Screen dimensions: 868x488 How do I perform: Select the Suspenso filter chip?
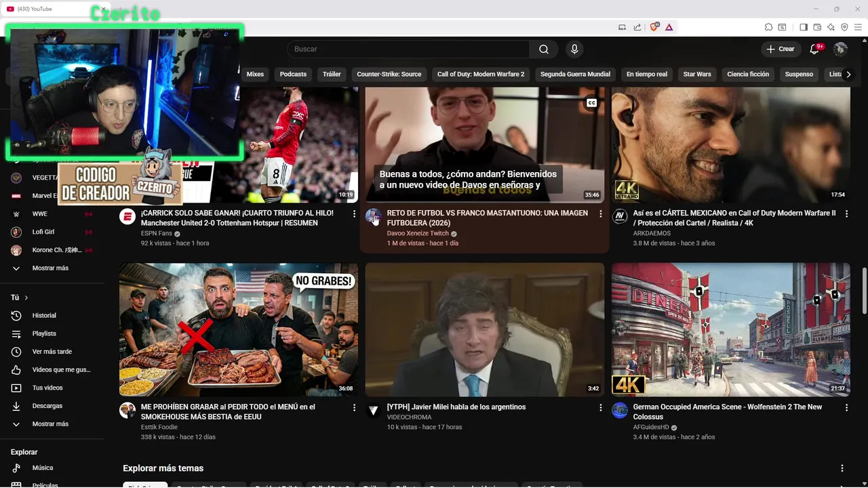tap(799, 75)
